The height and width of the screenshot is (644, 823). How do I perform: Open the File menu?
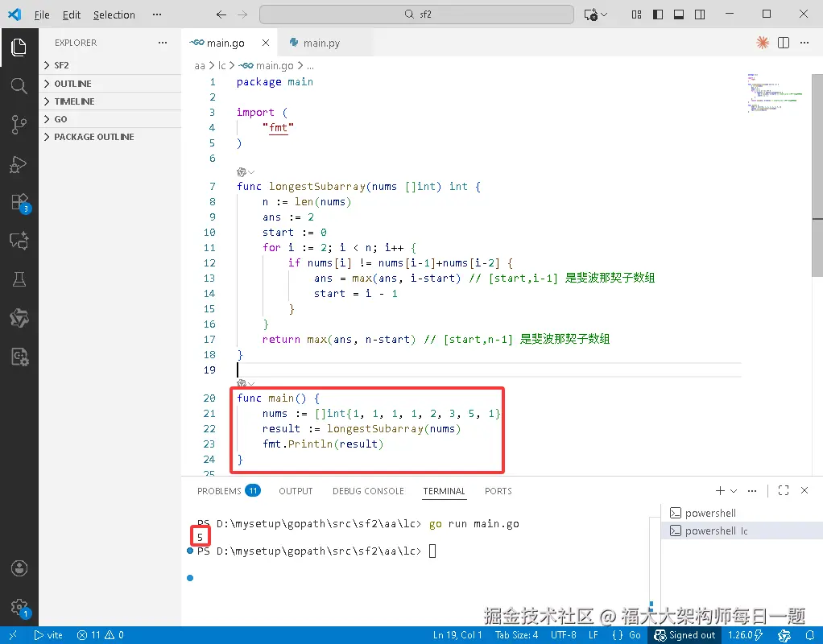point(42,14)
